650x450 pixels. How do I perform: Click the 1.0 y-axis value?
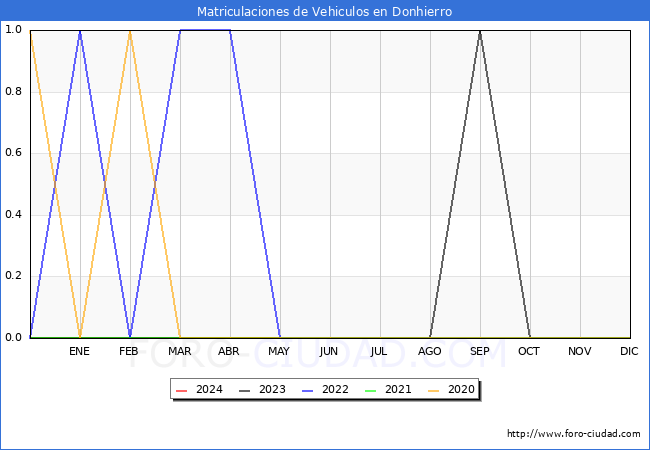13,30
